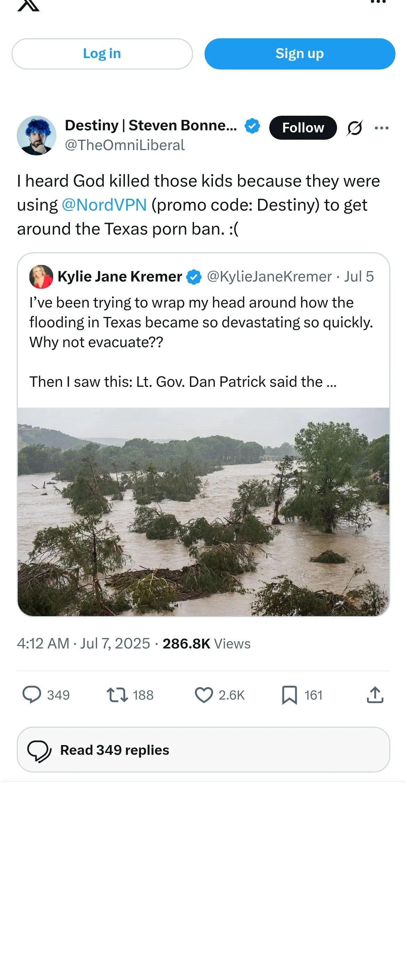407x980 pixels.
Task: Bookmark the tweet
Action: coord(289,694)
